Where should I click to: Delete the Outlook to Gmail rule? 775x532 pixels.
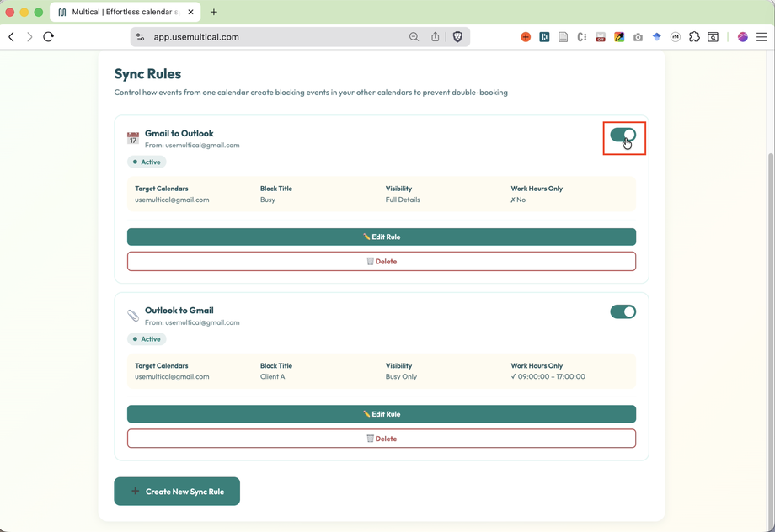tap(382, 439)
